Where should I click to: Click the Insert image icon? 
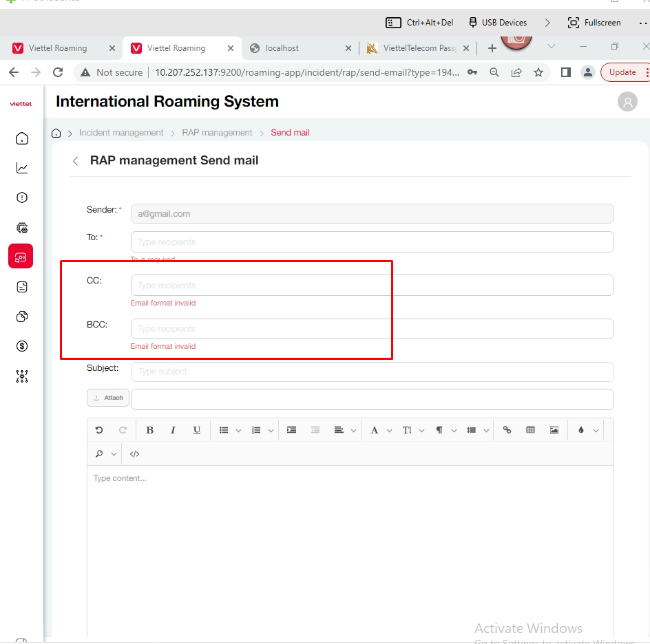tap(554, 430)
